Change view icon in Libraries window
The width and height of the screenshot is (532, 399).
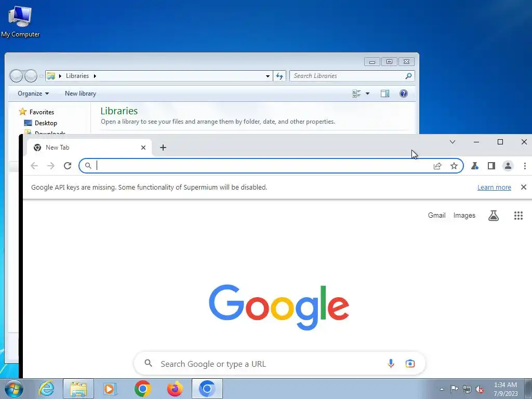point(356,94)
